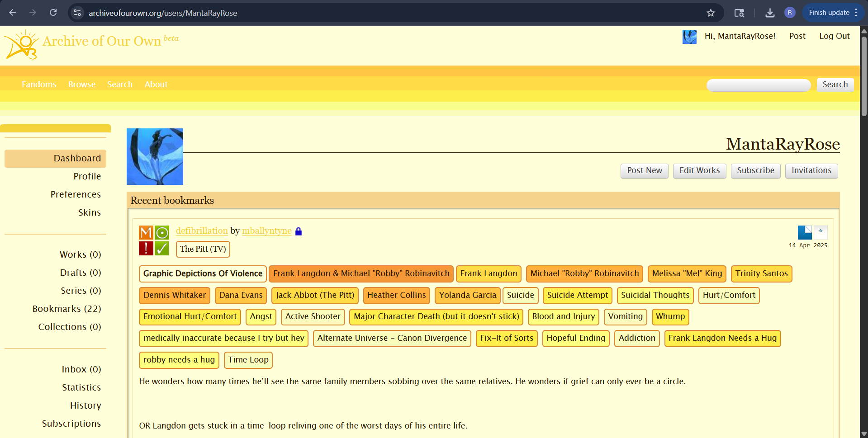Open site information icon in address bar

coord(77,13)
